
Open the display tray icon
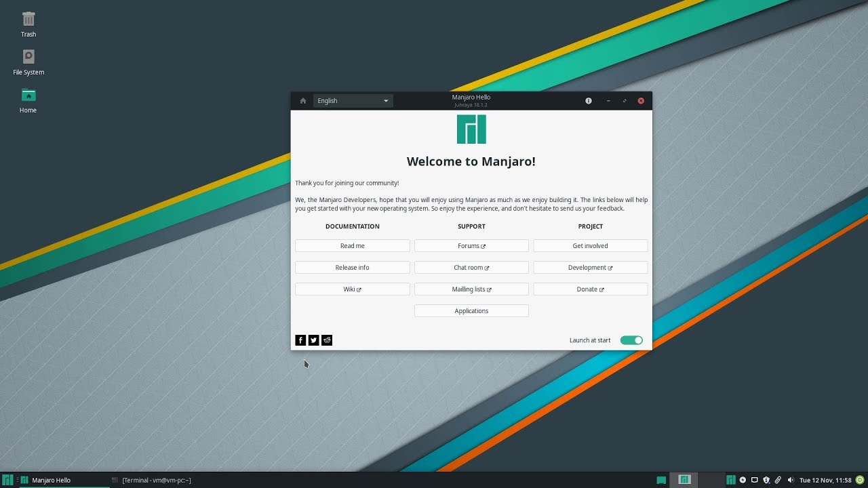tap(754, 480)
